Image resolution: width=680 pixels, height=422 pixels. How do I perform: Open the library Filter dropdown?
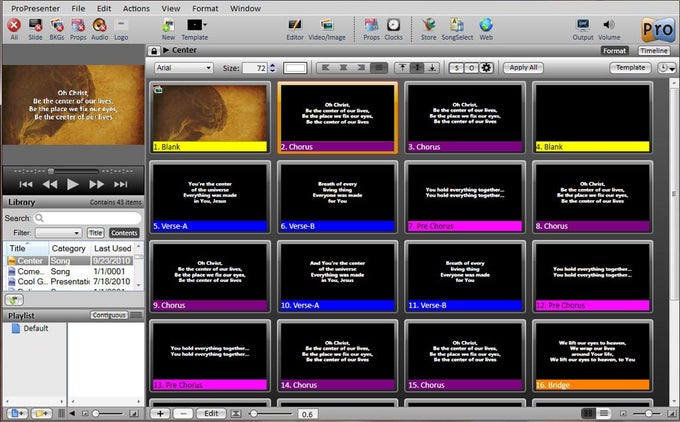point(58,232)
